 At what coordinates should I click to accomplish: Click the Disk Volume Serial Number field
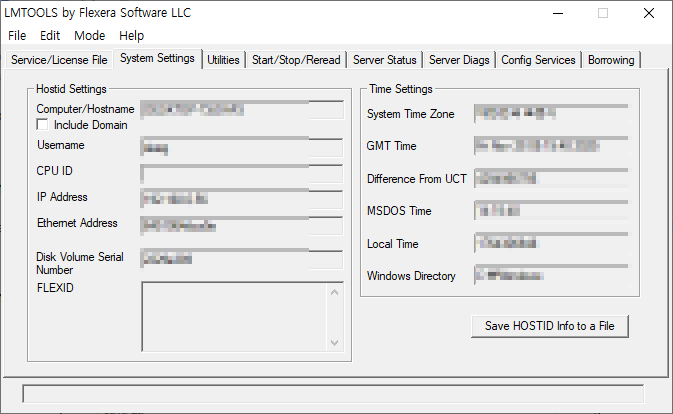click(242, 259)
